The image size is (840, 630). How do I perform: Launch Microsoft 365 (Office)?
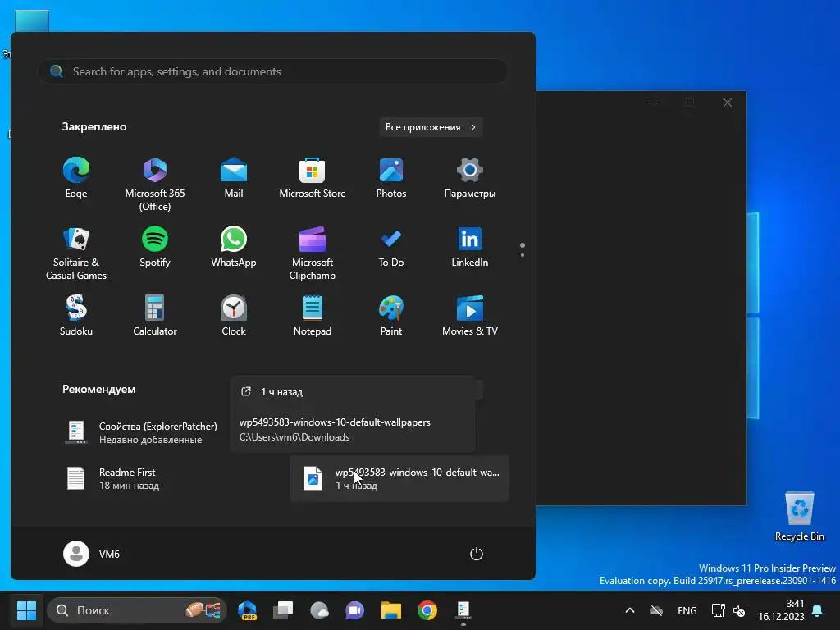coord(155,185)
